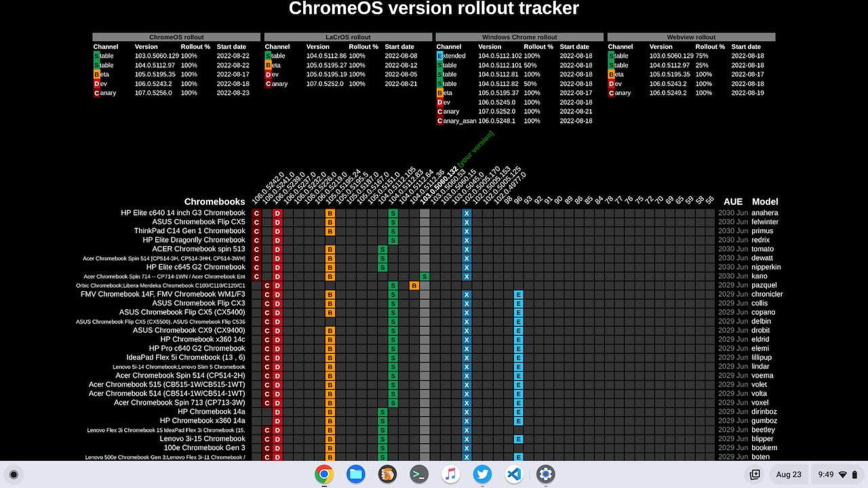Image resolution: width=868 pixels, height=488 pixels.
Task: Open the holding space tote icon
Action: point(755,474)
